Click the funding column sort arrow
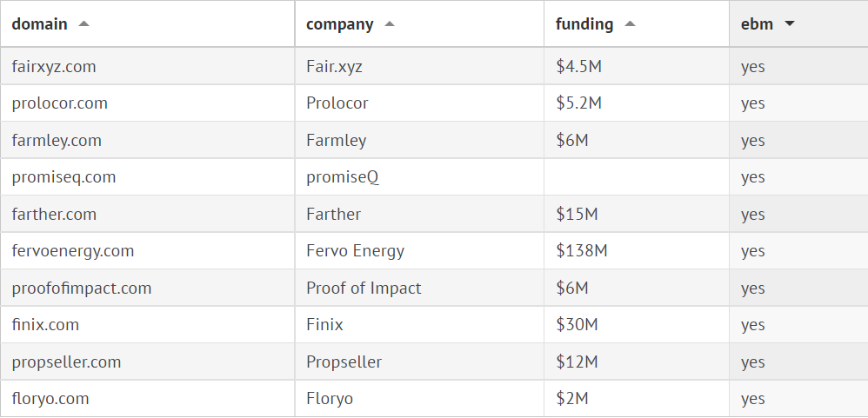Viewport: 868px width, 418px height. point(630,24)
